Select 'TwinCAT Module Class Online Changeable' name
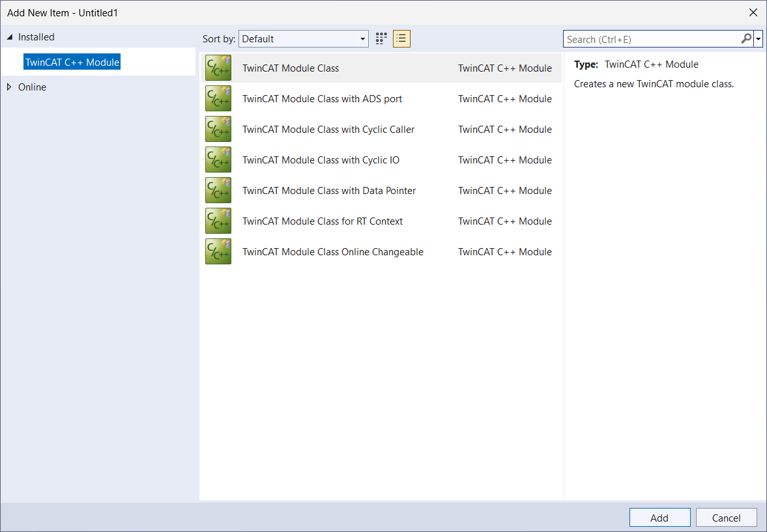This screenshot has height=532, width=767. tap(332, 252)
